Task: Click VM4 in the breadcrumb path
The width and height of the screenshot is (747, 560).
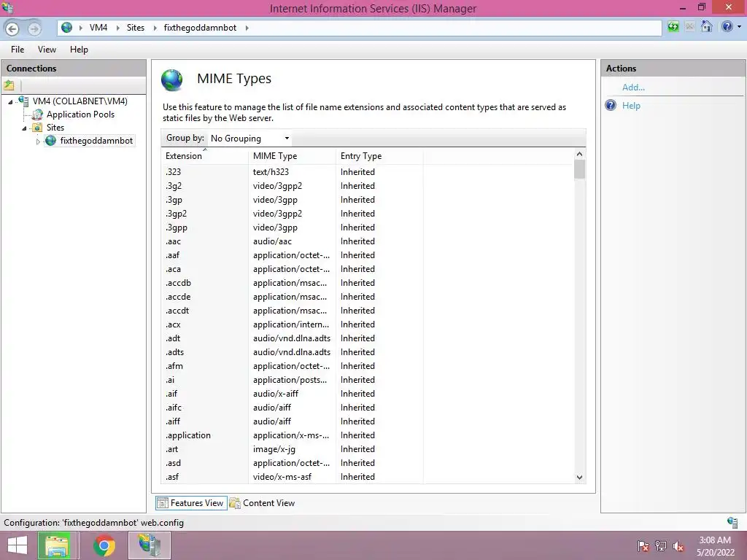Action: tap(98, 28)
